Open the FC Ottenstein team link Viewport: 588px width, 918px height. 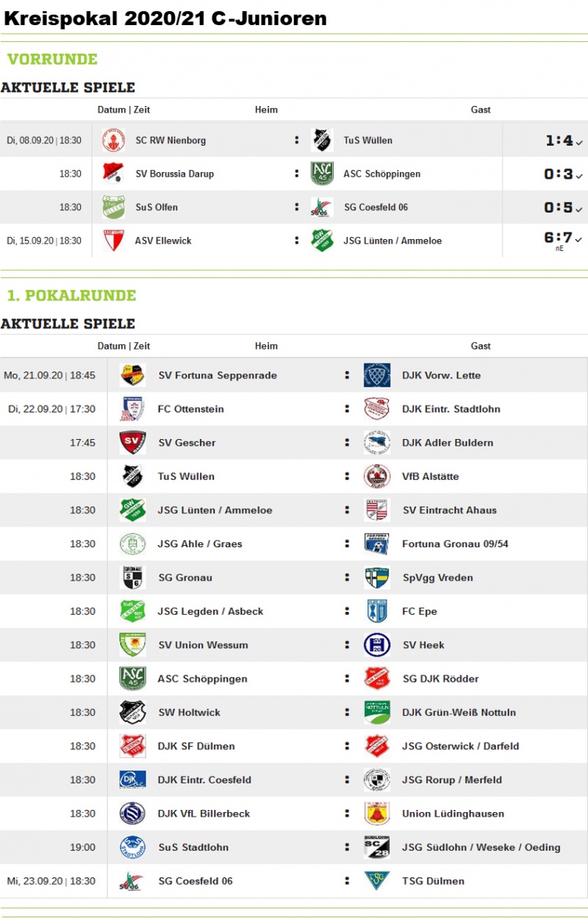(x=191, y=409)
